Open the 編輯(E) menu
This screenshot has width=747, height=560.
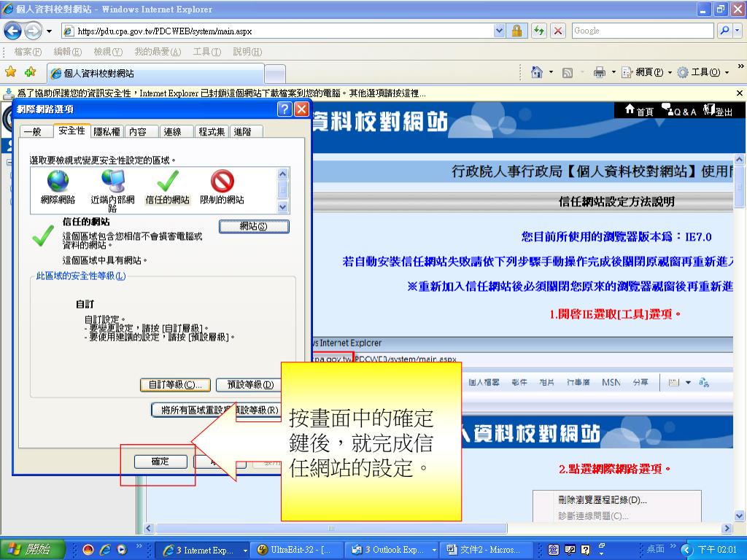click(x=68, y=52)
